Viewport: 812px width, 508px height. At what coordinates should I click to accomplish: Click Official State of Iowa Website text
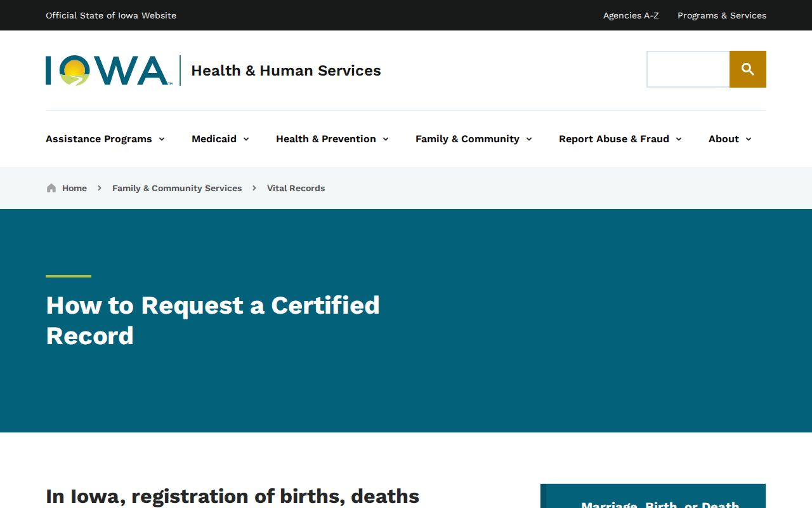pos(111,15)
